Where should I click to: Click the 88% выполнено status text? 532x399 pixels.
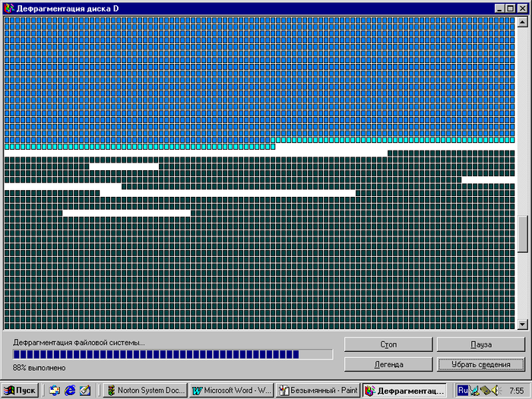[39, 368]
